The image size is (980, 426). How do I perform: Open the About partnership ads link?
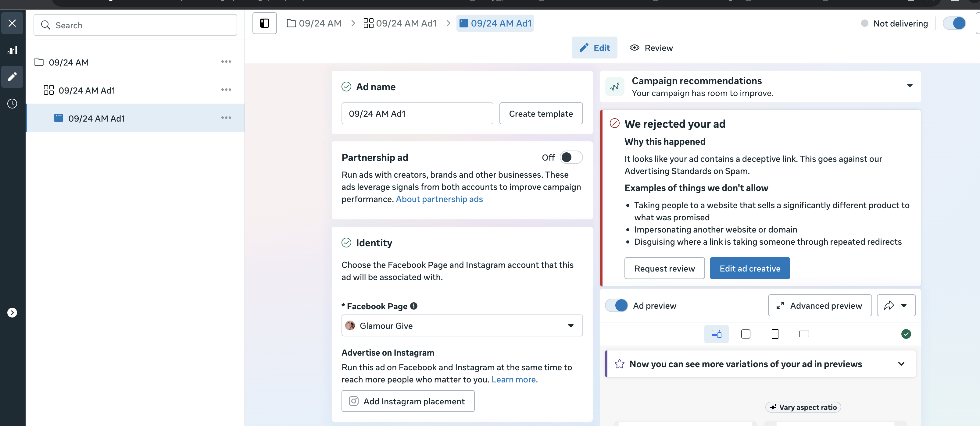pyautogui.click(x=439, y=199)
